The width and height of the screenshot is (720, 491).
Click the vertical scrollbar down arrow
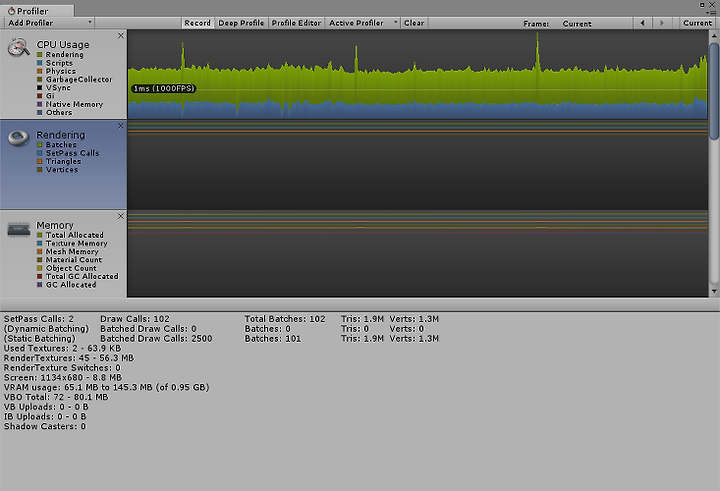point(714,291)
